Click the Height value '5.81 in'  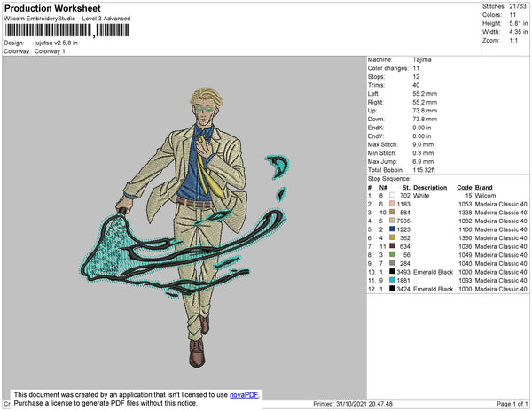coord(518,23)
